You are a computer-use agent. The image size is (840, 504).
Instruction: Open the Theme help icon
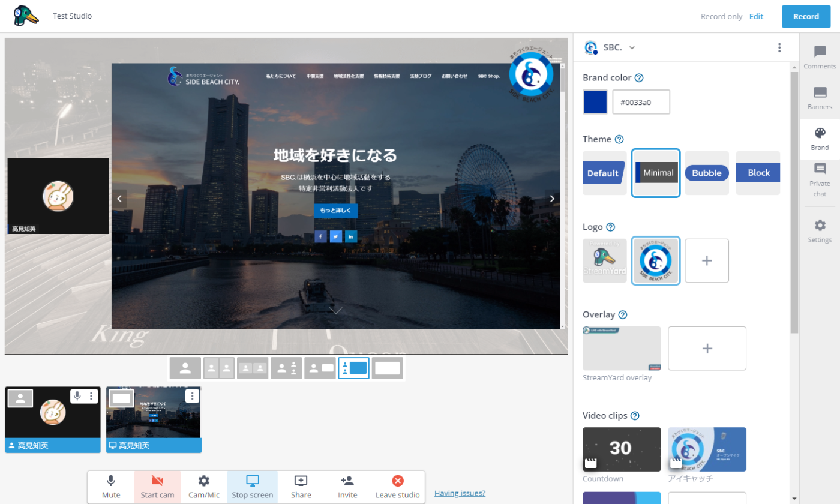(x=619, y=139)
